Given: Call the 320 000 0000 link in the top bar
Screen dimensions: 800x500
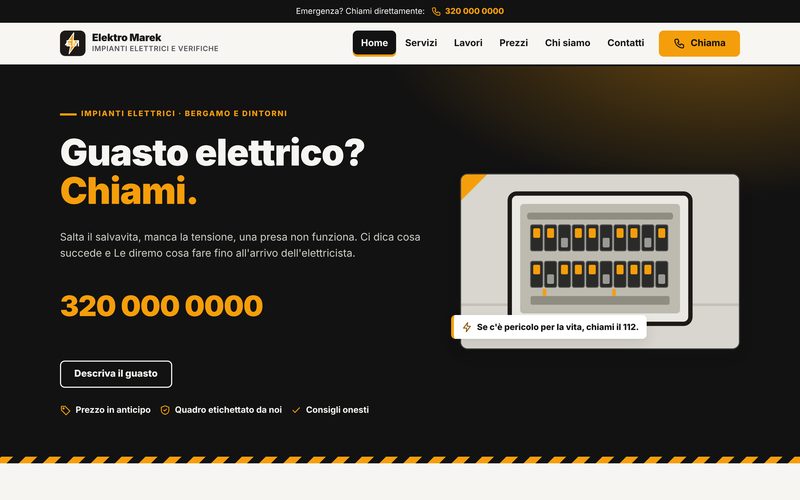Looking at the screenshot, I should [474, 11].
